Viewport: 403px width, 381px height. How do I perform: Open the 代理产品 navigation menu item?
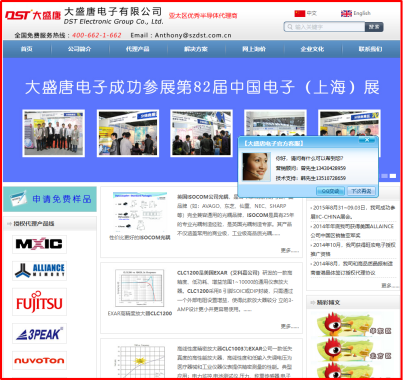pos(137,49)
